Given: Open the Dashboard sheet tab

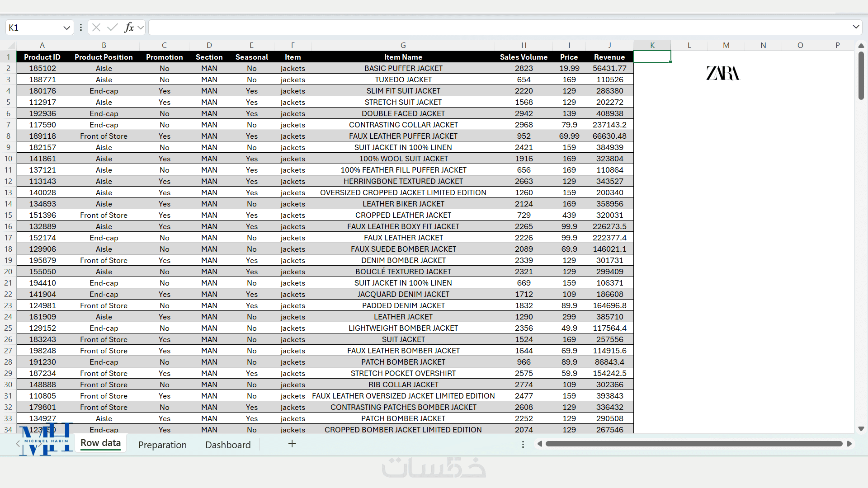Looking at the screenshot, I should point(228,445).
